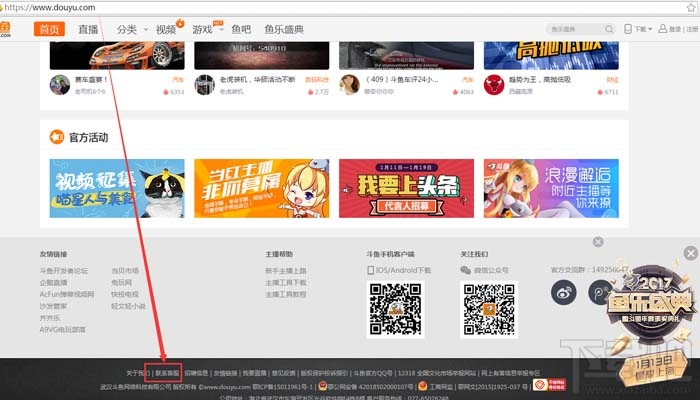
Task: Click the 2017 鱼乐盛典 floating promo
Action: click(x=653, y=321)
